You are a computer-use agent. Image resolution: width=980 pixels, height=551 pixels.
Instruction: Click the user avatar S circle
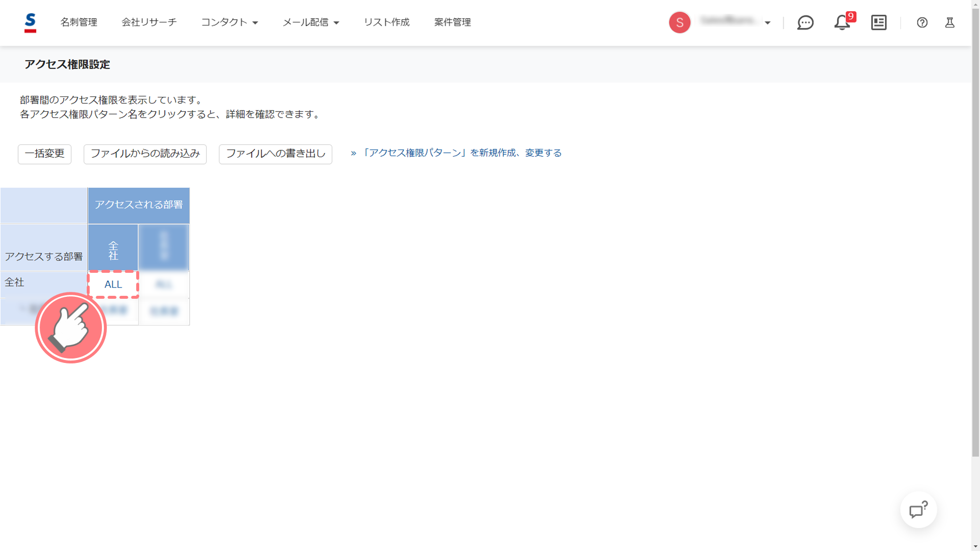pos(680,23)
